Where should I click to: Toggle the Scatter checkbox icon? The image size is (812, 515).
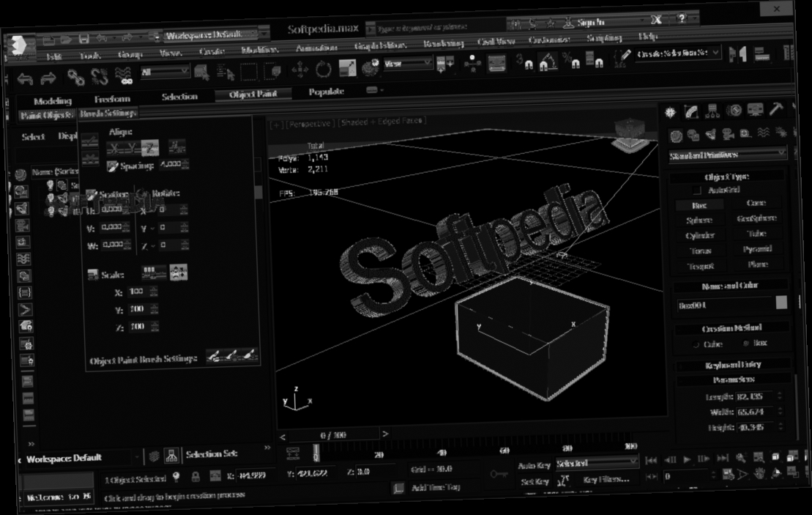coord(91,194)
